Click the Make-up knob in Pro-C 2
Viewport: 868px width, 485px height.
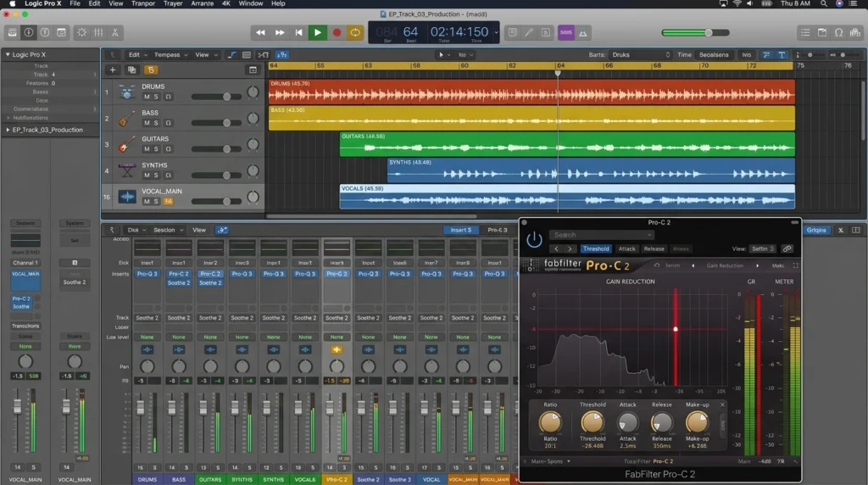tap(697, 422)
